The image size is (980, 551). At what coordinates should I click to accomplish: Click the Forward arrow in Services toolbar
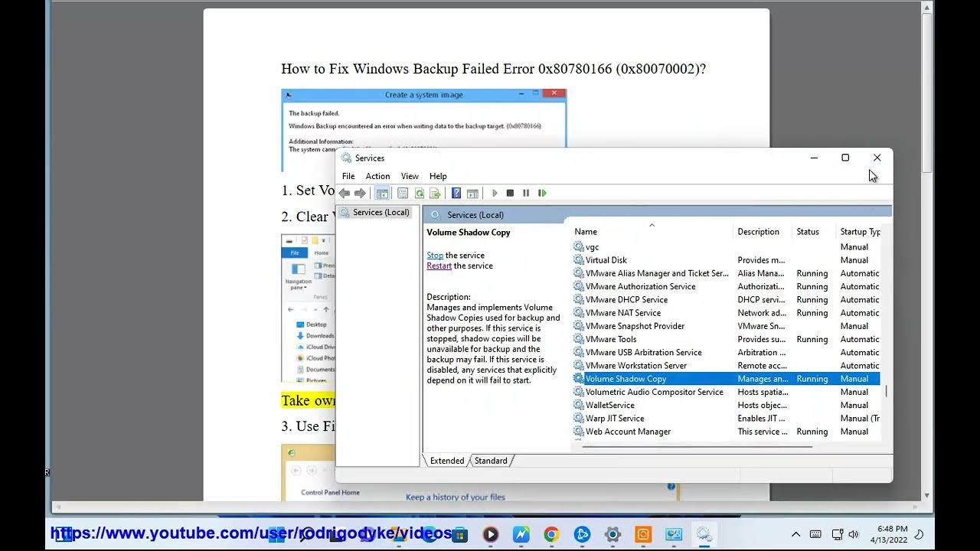pos(360,194)
